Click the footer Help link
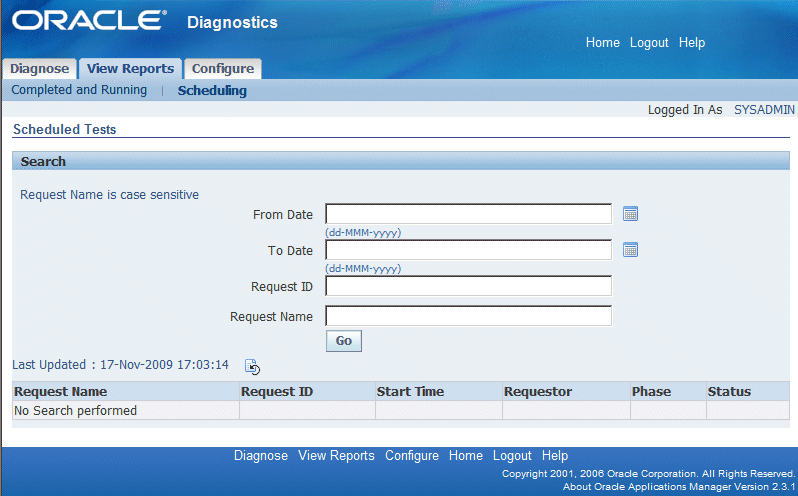Image resolution: width=798 pixels, height=496 pixels. click(x=555, y=455)
